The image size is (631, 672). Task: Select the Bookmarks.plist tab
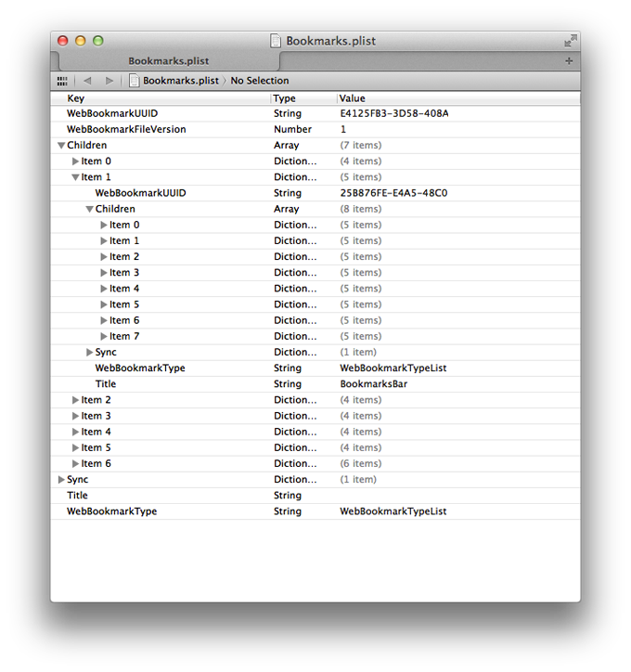click(x=169, y=61)
